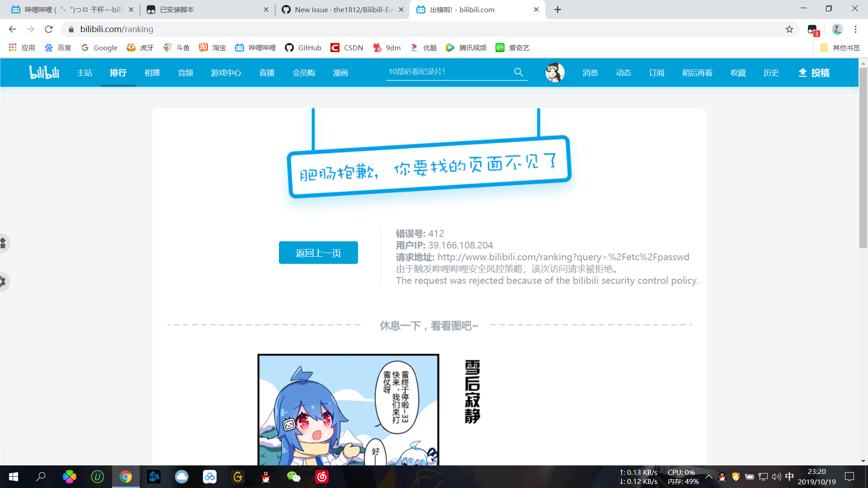Click browser forward arrow

coord(30,29)
